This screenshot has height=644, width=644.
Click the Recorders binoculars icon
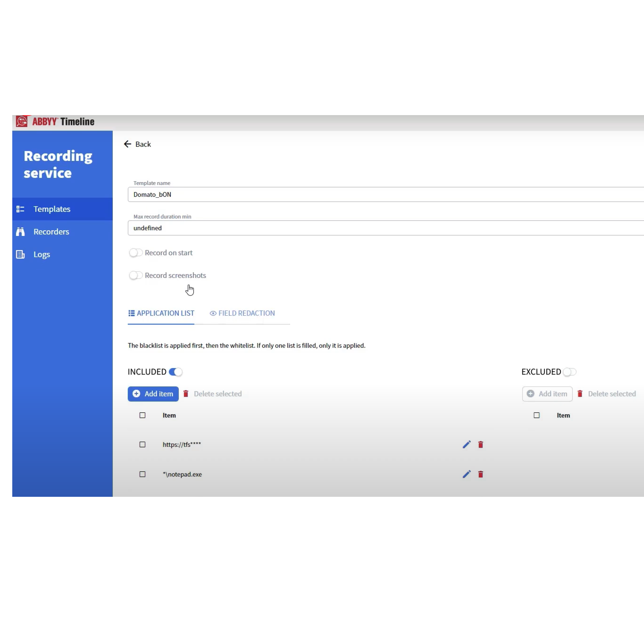click(20, 232)
